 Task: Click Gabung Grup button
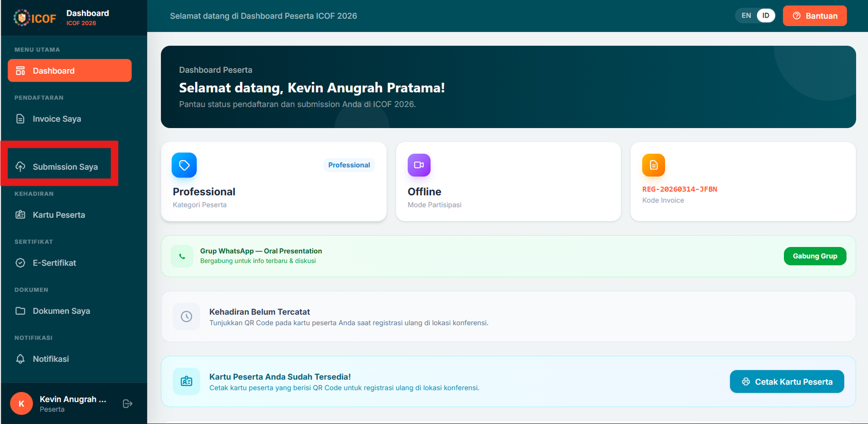814,256
